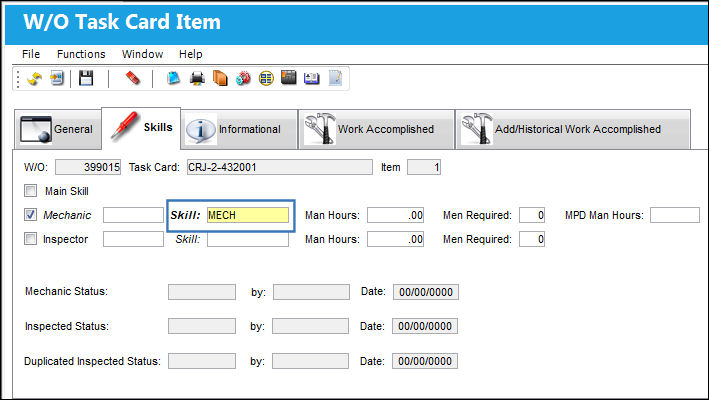This screenshot has width=709, height=400.
Task: Click the notepad with pencil icon
Action: [335, 78]
